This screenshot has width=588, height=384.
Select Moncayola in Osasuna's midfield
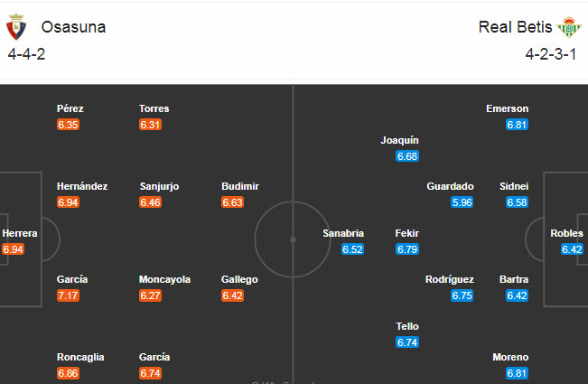tap(164, 279)
